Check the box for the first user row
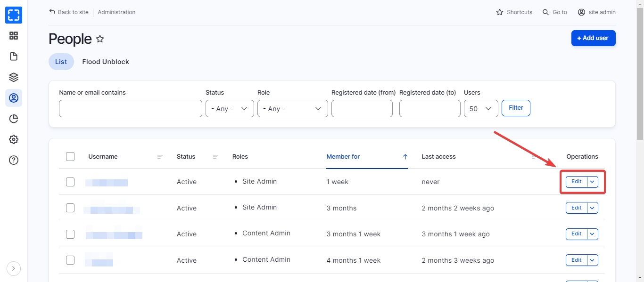This screenshot has width=644, height=282. [70, 182]
